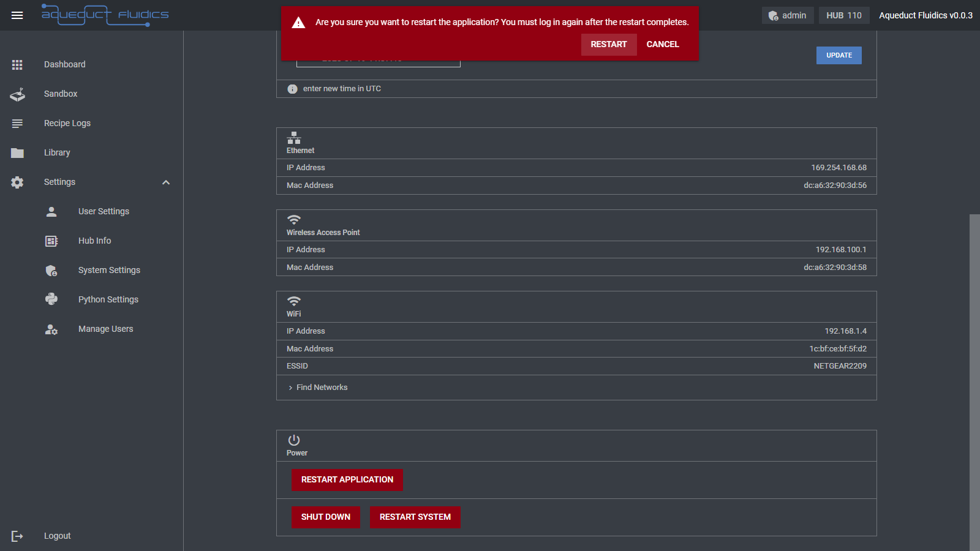This screenshot has width=980, height=551.
Task: Open the hamburger navigation menu
Action: (x=17, y=15)
